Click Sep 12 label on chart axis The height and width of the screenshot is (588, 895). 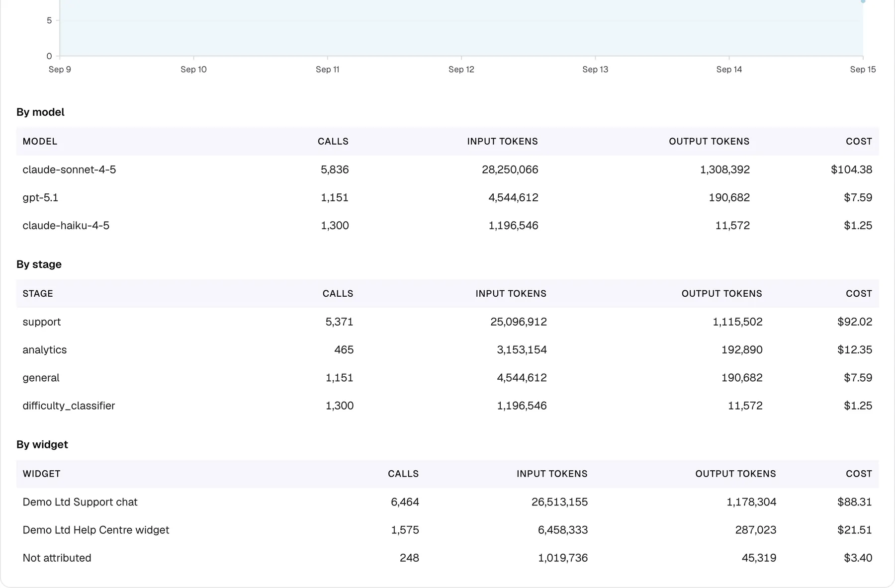tap(461, 70)
